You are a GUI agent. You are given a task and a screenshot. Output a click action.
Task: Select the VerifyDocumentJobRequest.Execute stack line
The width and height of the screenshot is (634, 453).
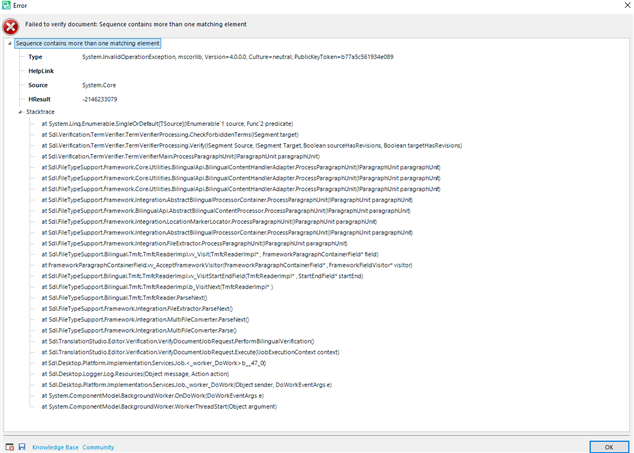coord(190,352)
